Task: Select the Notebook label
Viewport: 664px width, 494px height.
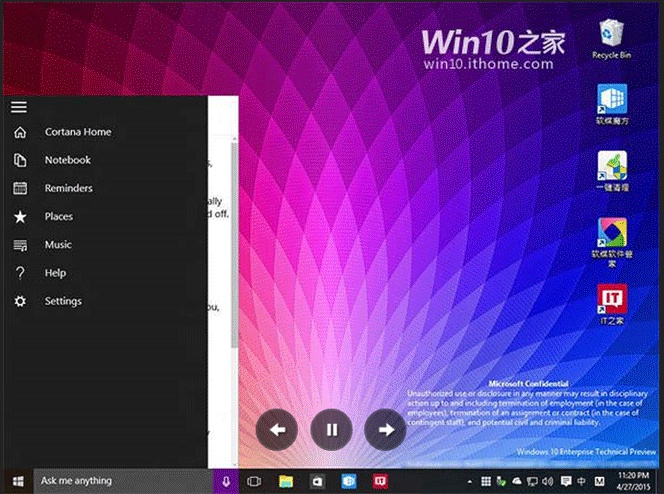Action: point(68,160)
